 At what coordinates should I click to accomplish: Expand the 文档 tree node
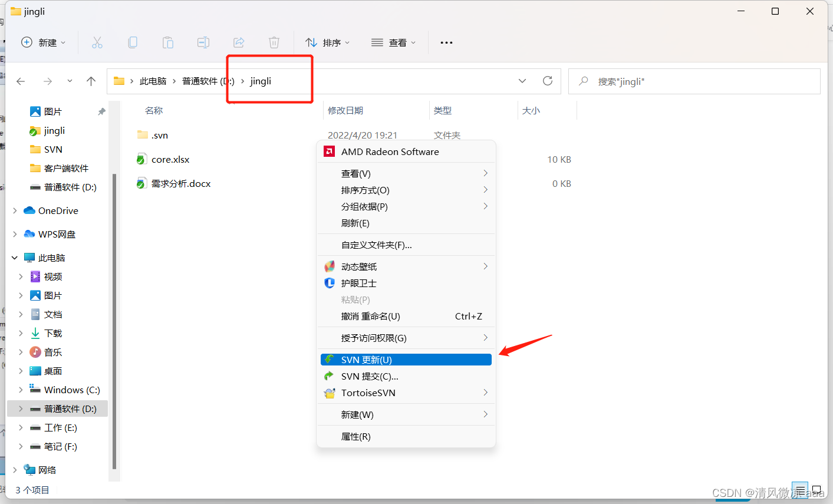tap(21, 314)
